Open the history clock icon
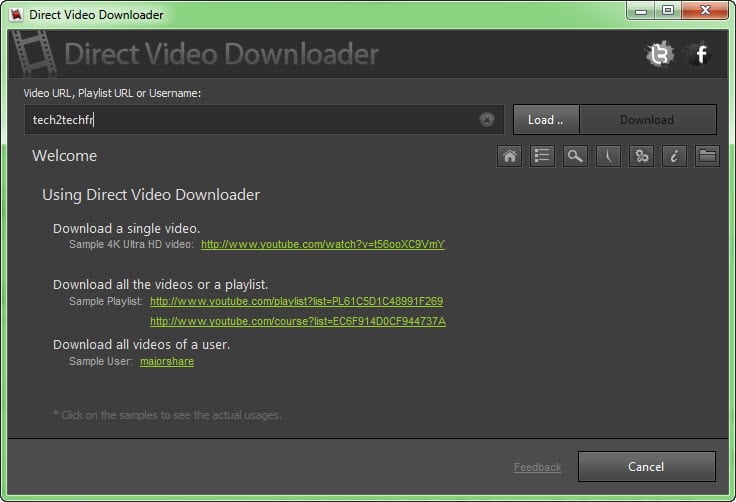This screenshot has height=502, width=736. [x=608, y=156]
